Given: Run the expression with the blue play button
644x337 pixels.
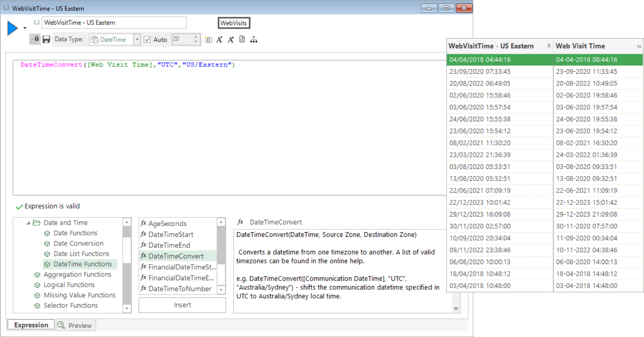Looking at the screenshot, I should click(x=12, y=28).
